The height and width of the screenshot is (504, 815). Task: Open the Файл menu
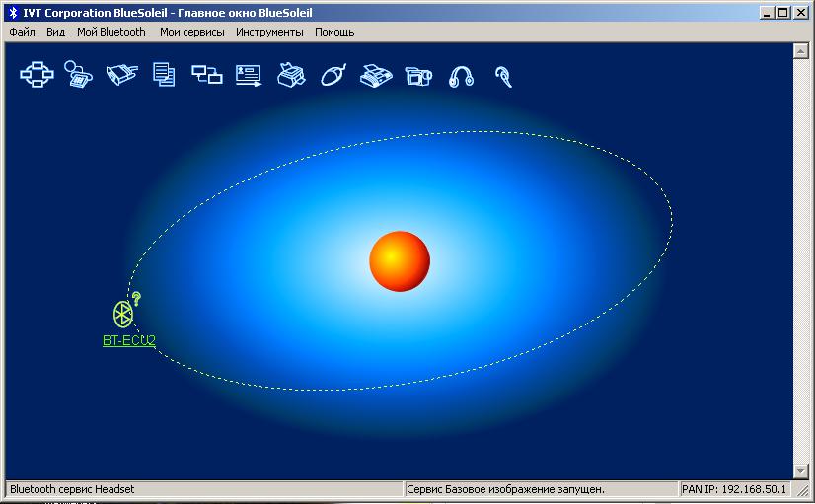(22, 32)
